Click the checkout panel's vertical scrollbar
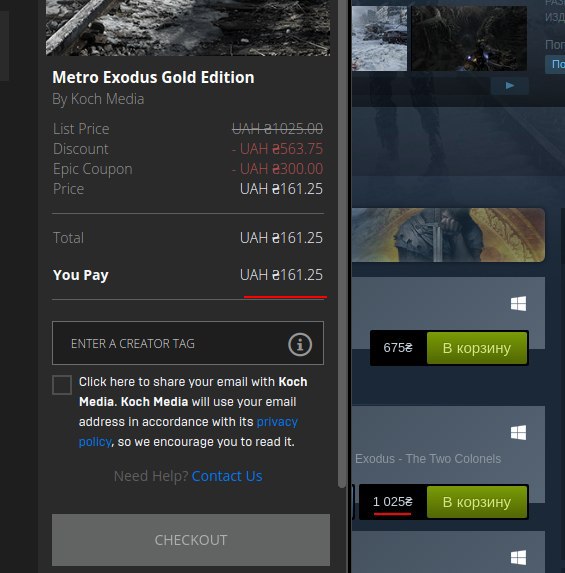Screen dimensions: 565x573 tap(342, 244)
